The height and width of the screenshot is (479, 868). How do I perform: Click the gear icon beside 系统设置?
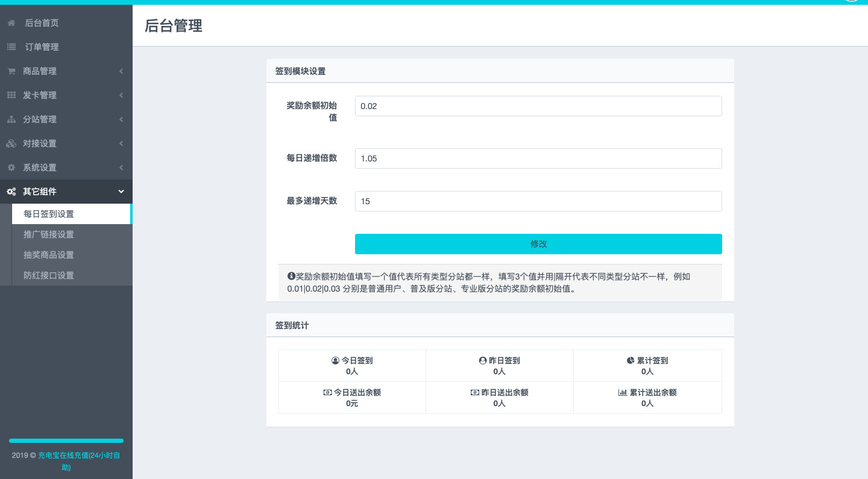tap(11, 167)
